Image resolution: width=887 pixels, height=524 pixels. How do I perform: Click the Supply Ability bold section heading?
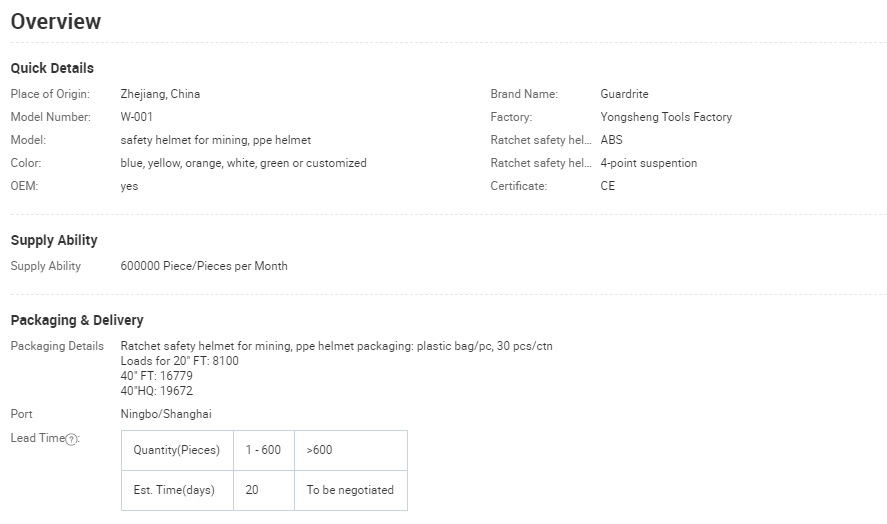coord(54,240)
